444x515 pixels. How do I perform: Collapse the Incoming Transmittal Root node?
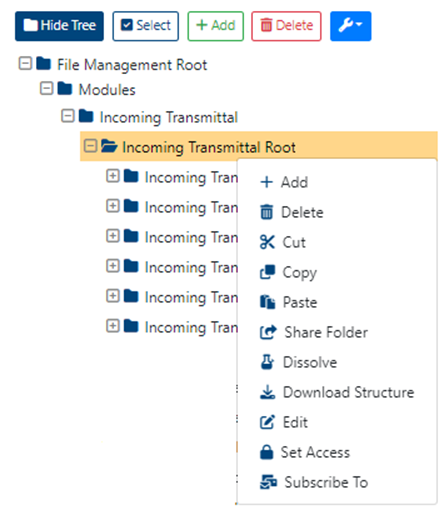(90, 146)
